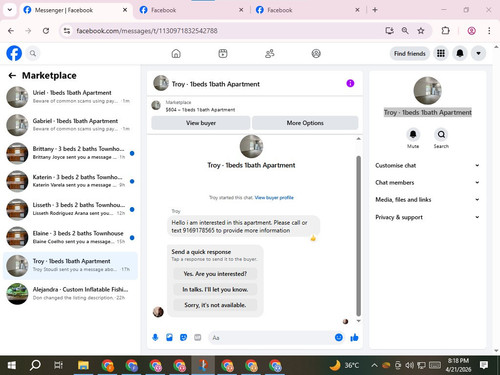Open the Katerin 3 beds 2 baths chat
This screenshot has width=500, height=375.
click(x=70, y=181)
